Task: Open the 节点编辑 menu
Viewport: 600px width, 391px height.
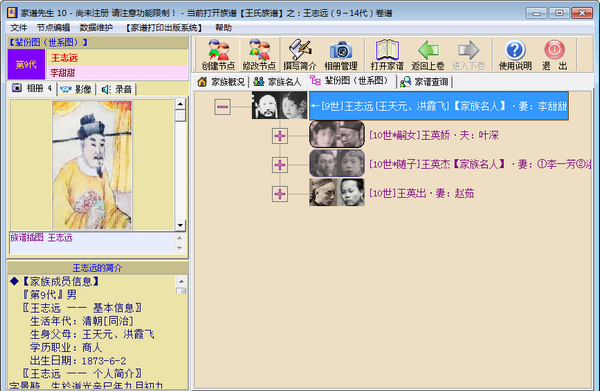Action: [53, 28]
